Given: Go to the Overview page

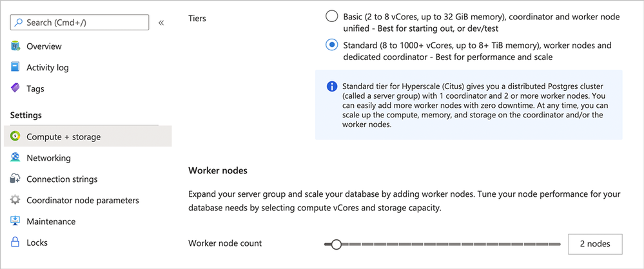Looking at the screenshot, I should [x=44, y=46].
